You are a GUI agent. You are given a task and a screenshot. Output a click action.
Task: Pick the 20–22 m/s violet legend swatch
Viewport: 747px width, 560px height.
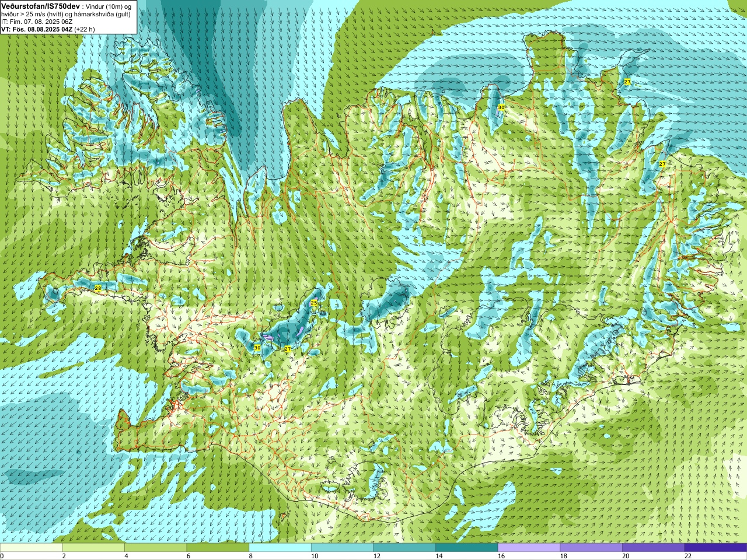[x=653, y=548]
